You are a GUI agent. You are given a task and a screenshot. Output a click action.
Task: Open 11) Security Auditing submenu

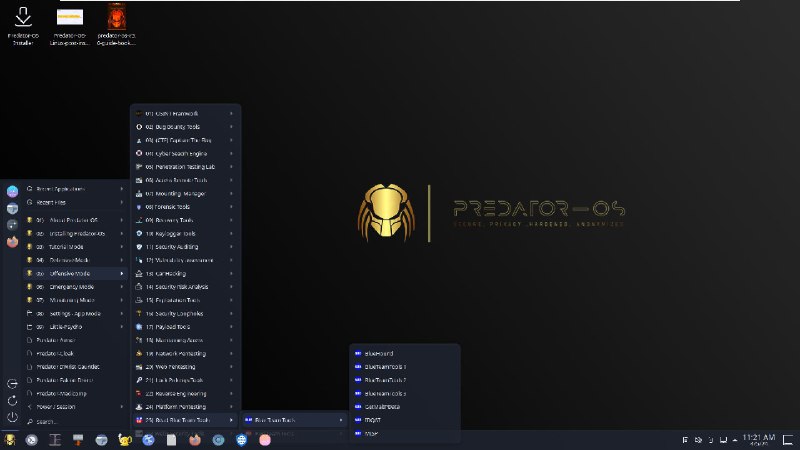[185, 246]
